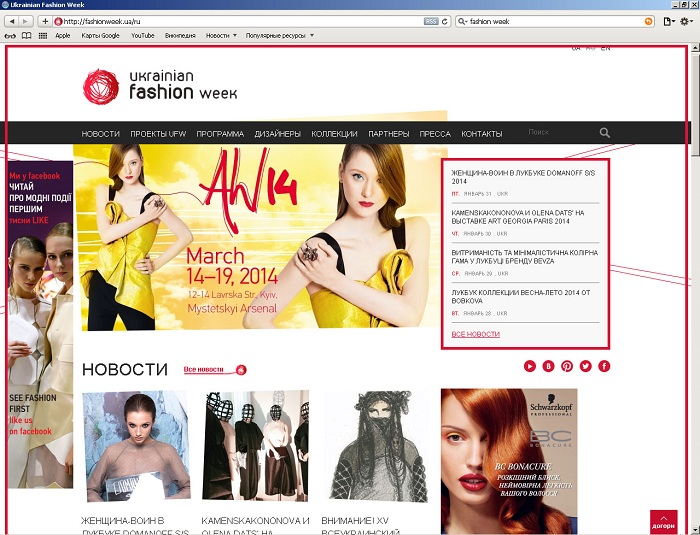The height and width of the screenshot is (535, 700).
Task: Select КОЛЛЕКЦИИ in the navigation bar
Action: (x=334, y=134)
